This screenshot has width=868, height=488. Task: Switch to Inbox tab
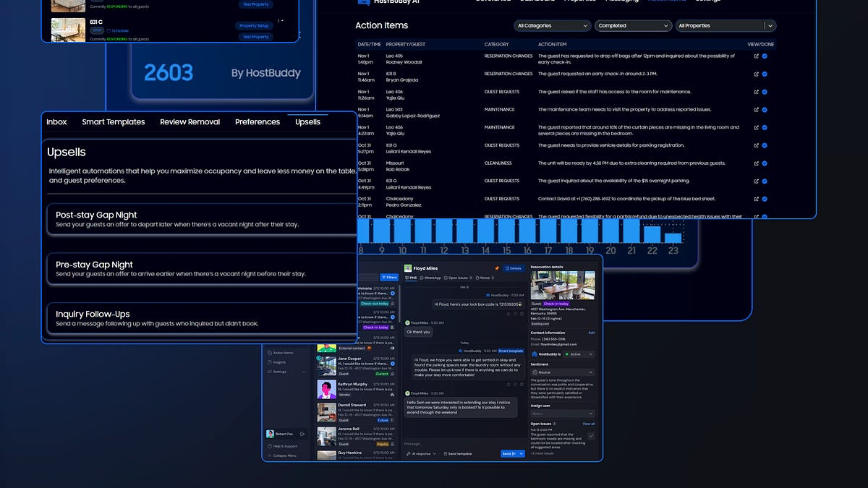56,121
